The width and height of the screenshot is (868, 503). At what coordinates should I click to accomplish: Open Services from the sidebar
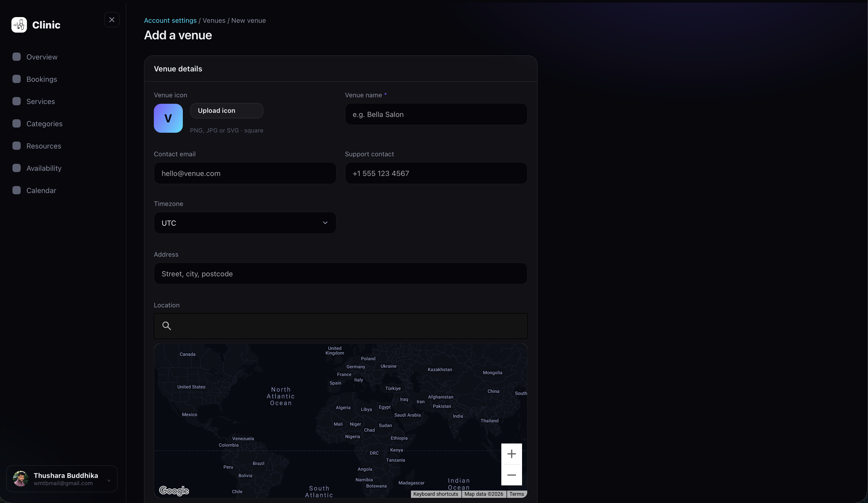(41, 101)
